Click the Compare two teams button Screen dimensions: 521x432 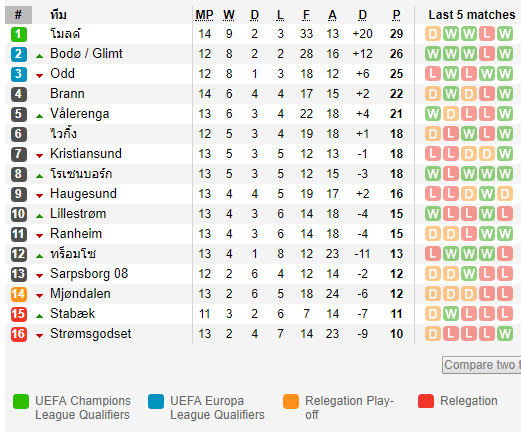click(482, 365)
